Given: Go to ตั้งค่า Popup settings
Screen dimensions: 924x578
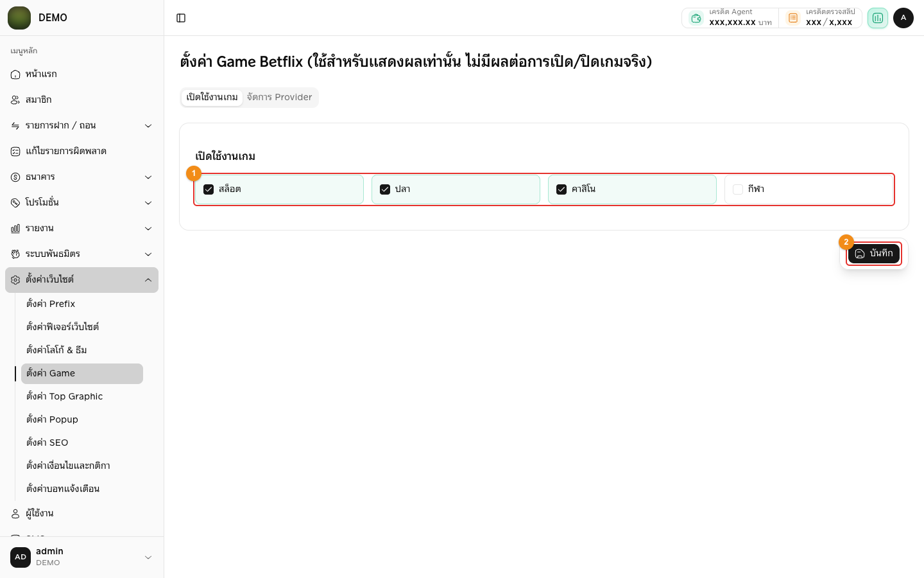Looking at the screenshot, I should (x=82, y=419).
